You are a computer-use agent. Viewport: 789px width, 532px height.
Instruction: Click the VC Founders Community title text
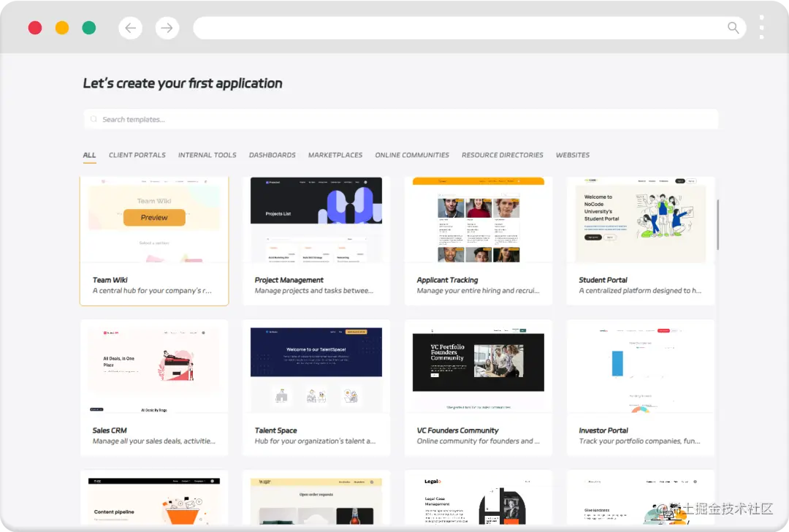tap(457, 430)
